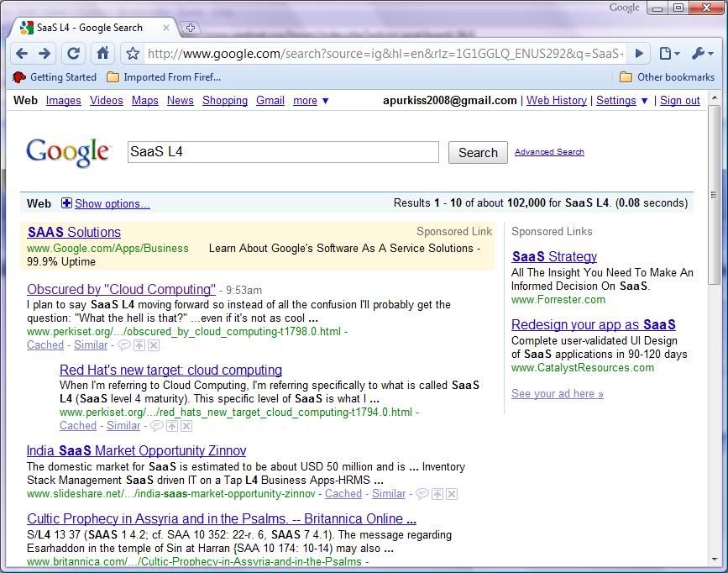
Task: Bookmark this page with the star icon
Action: [133, 54]
